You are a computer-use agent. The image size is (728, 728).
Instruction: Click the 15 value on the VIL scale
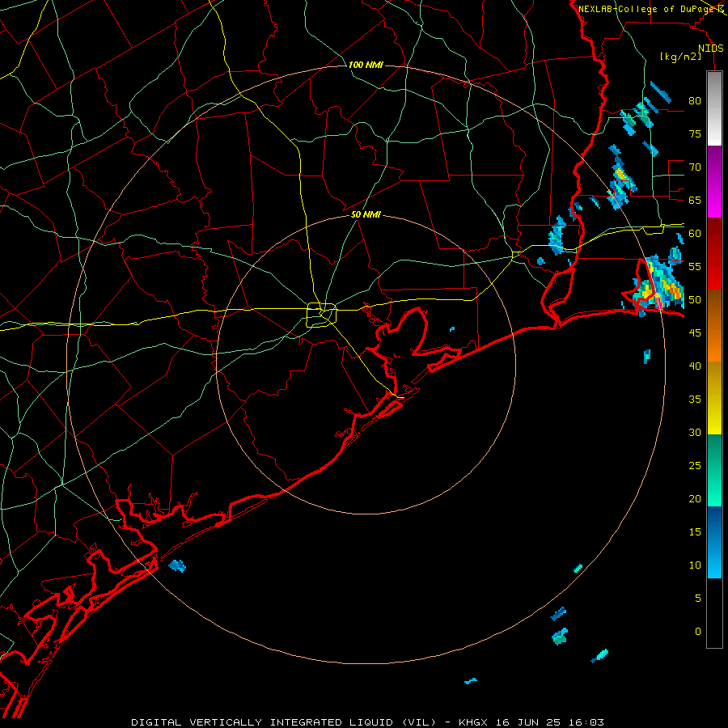(695, 531)
